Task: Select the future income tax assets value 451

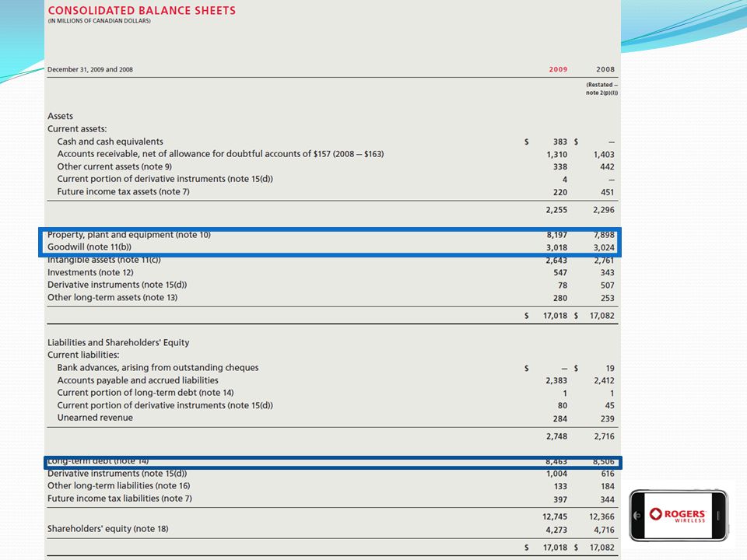Action: coord(608,192)
